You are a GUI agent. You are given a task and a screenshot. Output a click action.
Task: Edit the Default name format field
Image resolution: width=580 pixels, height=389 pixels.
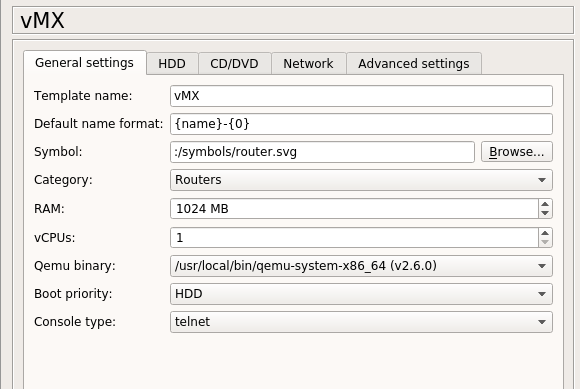[x=361, y=124]
